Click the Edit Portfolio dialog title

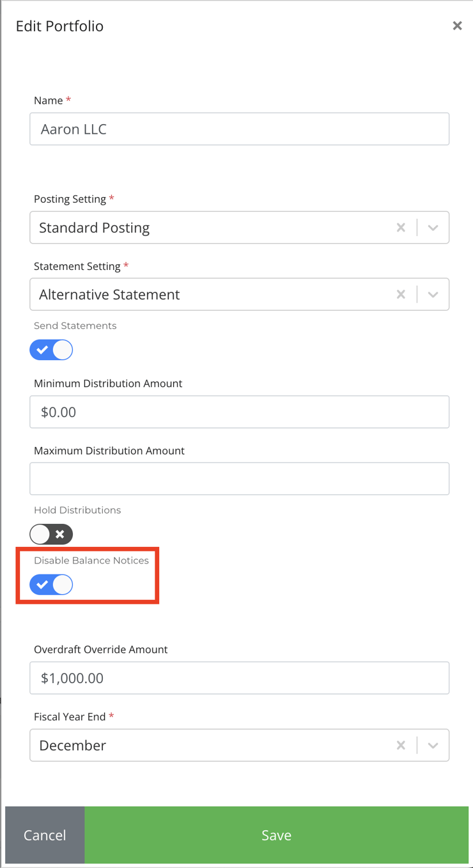59,26
